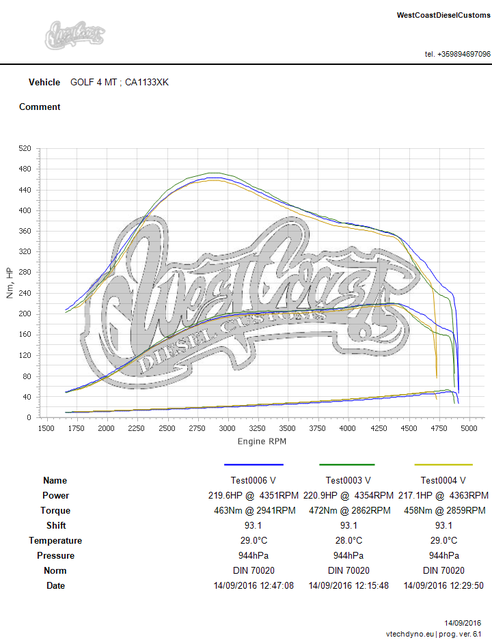Viewport: 492px width, 640px height.
Task: Select the vehicle text GOLF 4 MT ; CA1133XK
Action: point(119,82)
